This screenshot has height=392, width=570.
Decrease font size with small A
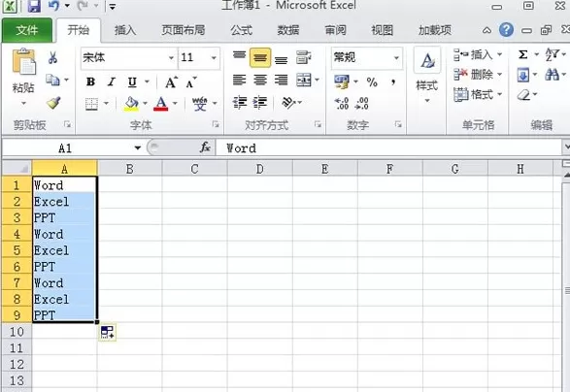click(x=191, y=82)
